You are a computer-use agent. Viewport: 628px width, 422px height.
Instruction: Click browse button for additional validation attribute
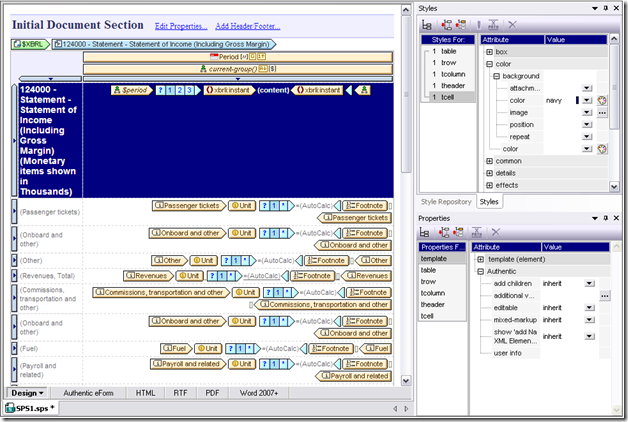tap(605, 296)
